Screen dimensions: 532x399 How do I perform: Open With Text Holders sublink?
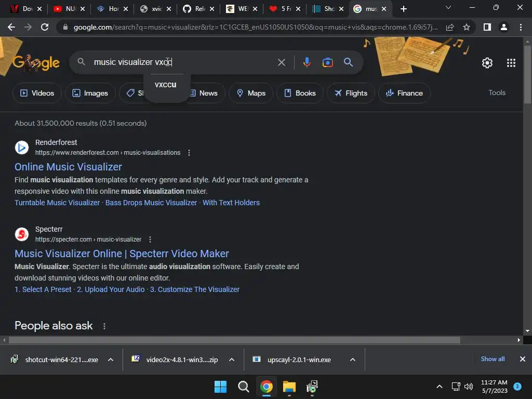click(x=231, y=203)
